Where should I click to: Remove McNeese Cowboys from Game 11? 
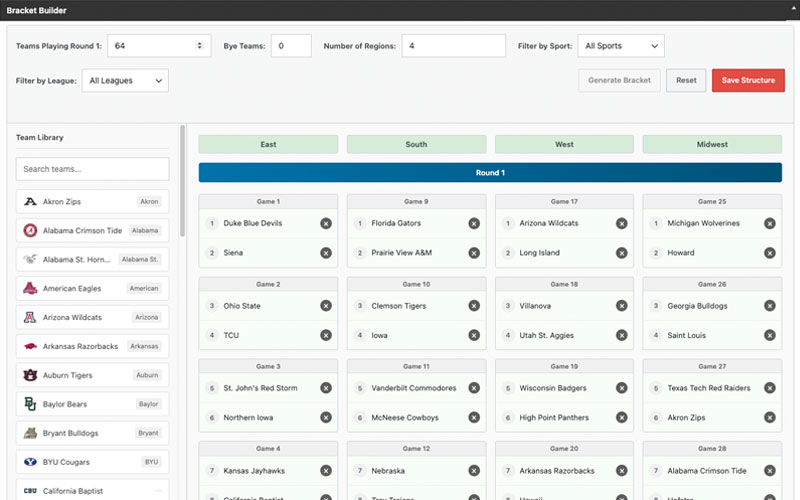tap(474, 418)
